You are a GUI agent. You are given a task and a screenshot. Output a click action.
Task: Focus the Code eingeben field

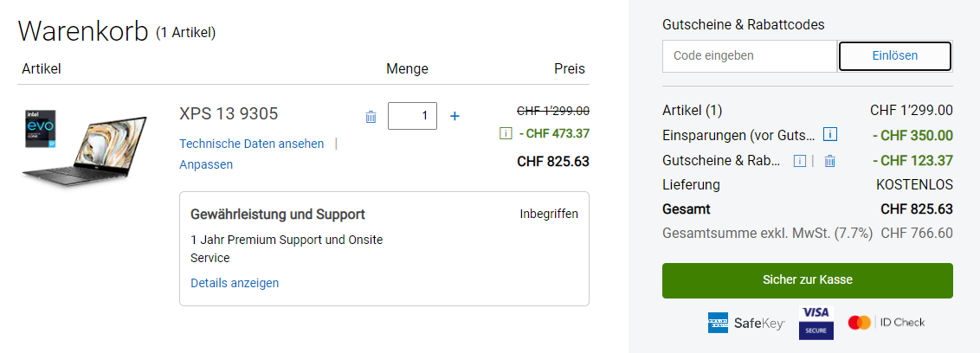point(749,56)
